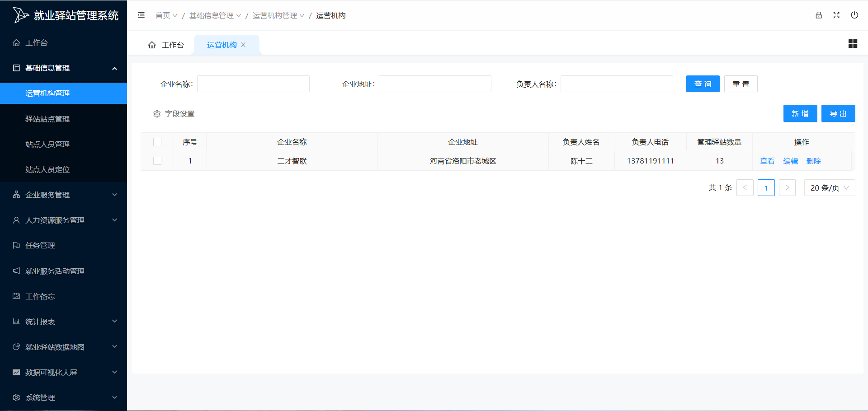Expand the 就业驿站数据地图 chevron

[x=114, y=346]
